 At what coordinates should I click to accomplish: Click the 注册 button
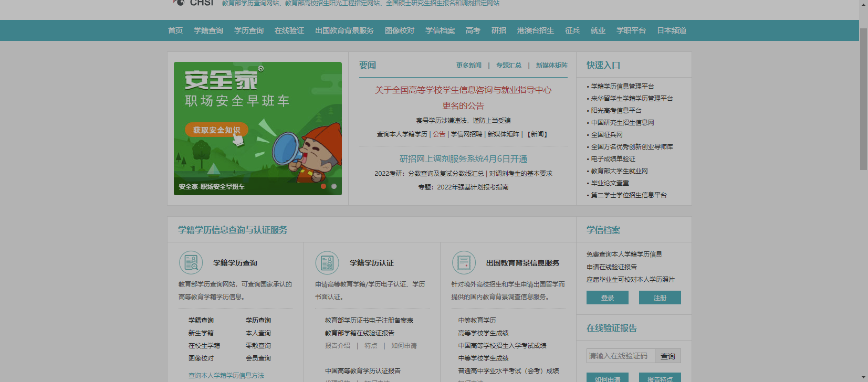coord(660,298)
